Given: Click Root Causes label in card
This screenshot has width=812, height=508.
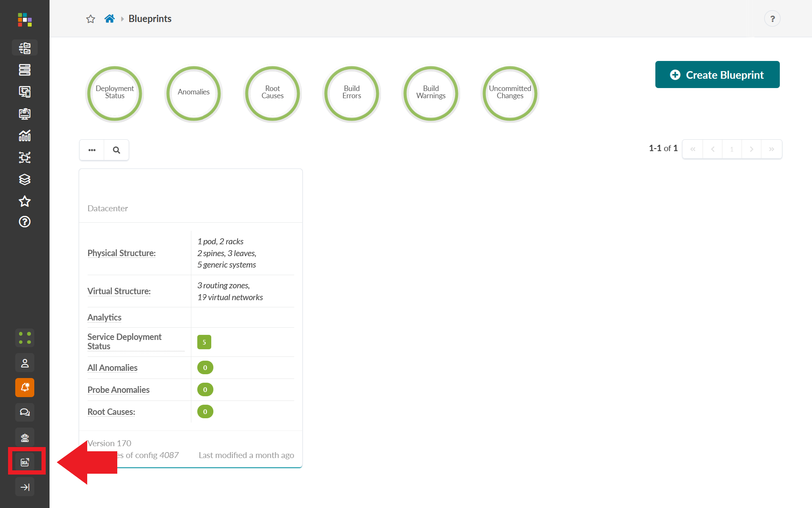Looking at the screenshot, I should pyautogui.click(x=111, y=412).
